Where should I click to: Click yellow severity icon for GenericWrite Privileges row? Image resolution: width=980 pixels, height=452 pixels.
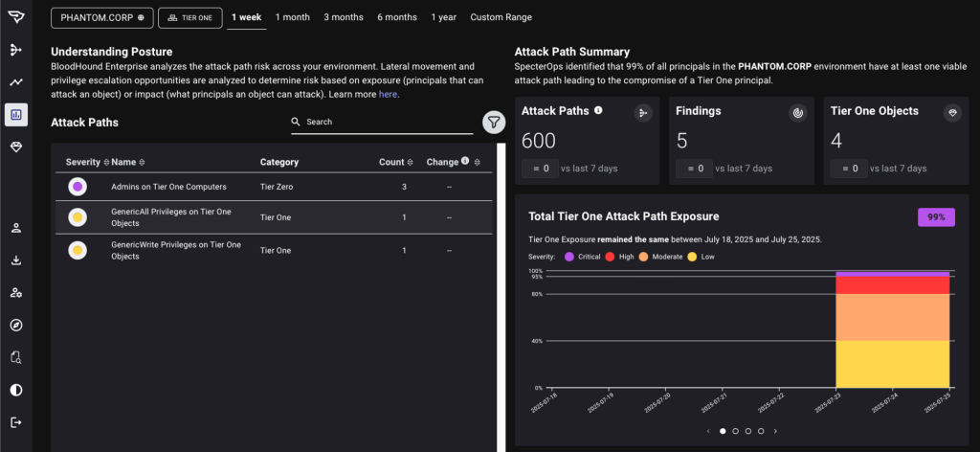[78, 250]
